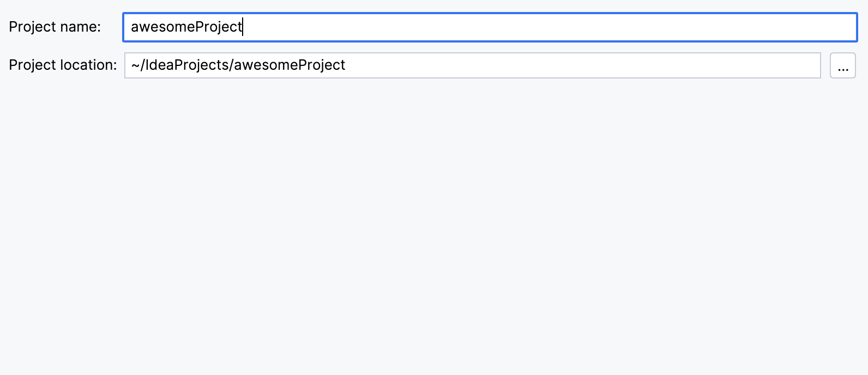Click the "awesomeProject" text in the name field
The height and width of the screenshot is (375, 868).
[186, 27]
